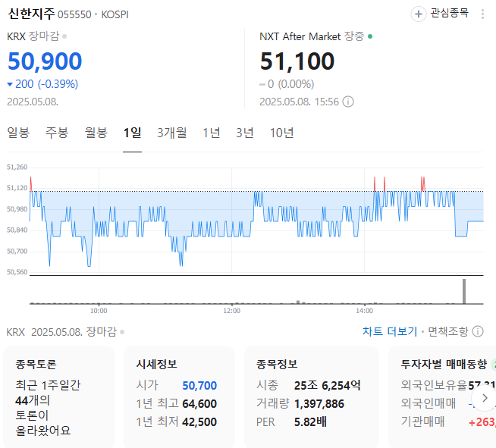Advance info cards with right chevron
This screenshot has width=496, height=448.
485,398
